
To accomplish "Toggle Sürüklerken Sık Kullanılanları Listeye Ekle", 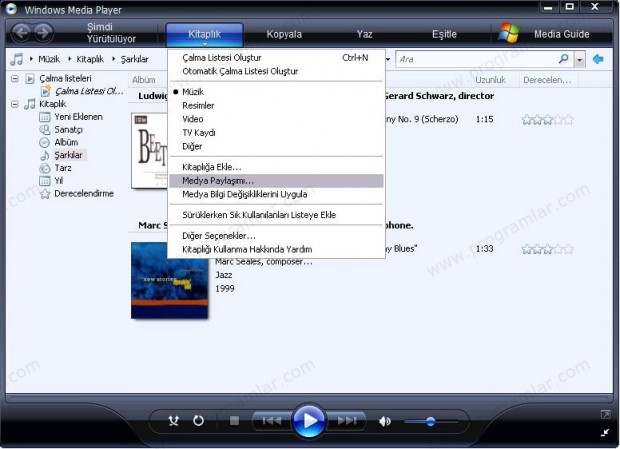I will (x=276, y=215).
